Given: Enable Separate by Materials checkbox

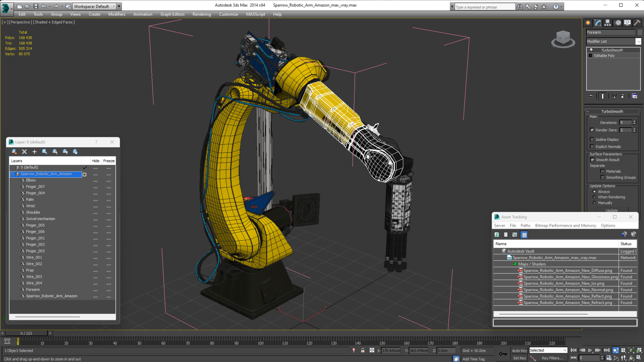Looking at the screenshot, I should [x=602, y=171].
